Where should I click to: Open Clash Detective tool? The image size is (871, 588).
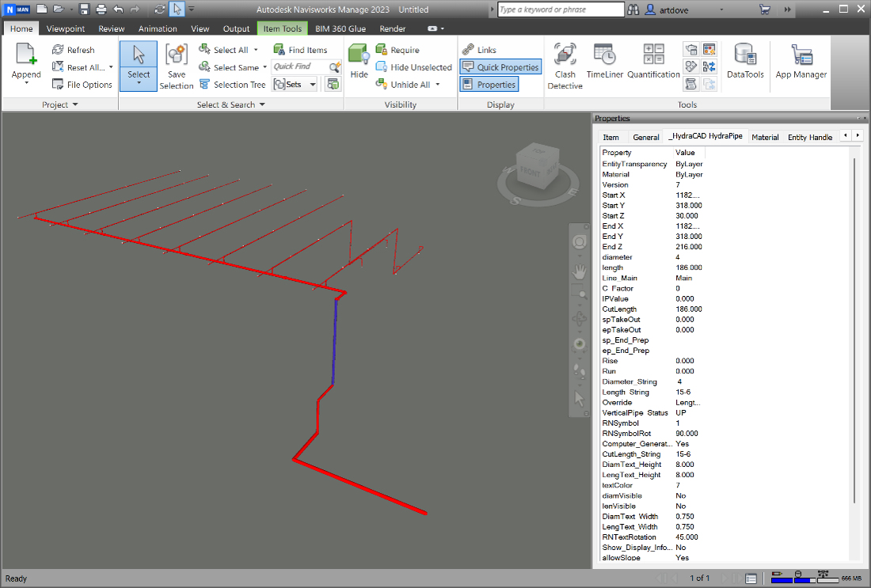coord(565,66)
